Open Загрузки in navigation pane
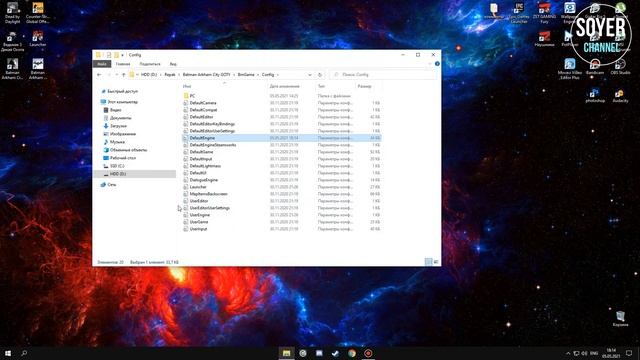 pos(118,126)
